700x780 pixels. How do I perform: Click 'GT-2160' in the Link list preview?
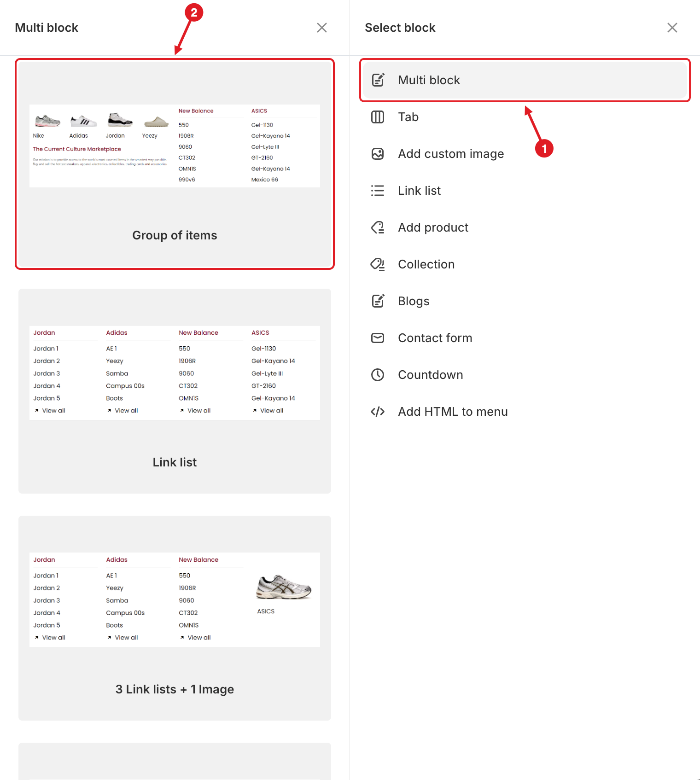pos(264,386)
